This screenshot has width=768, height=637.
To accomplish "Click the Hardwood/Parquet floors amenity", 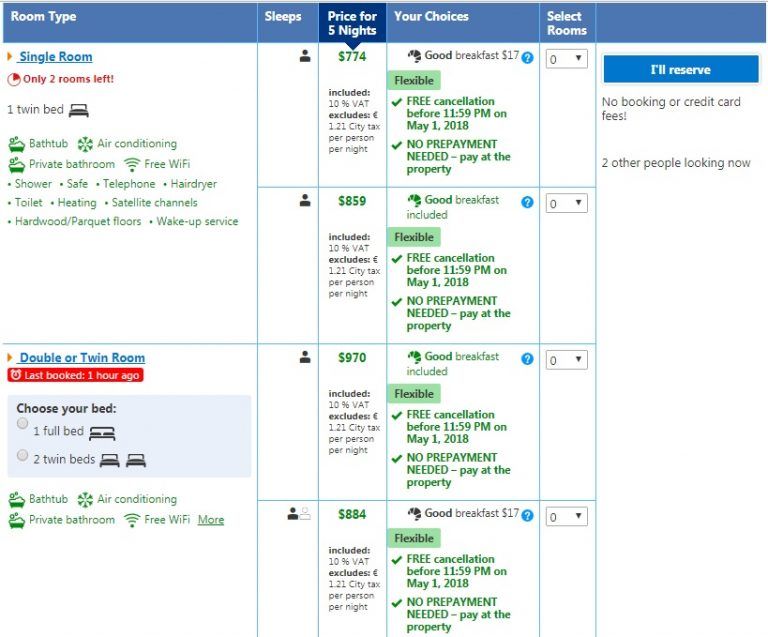I will tap(78, 221).
